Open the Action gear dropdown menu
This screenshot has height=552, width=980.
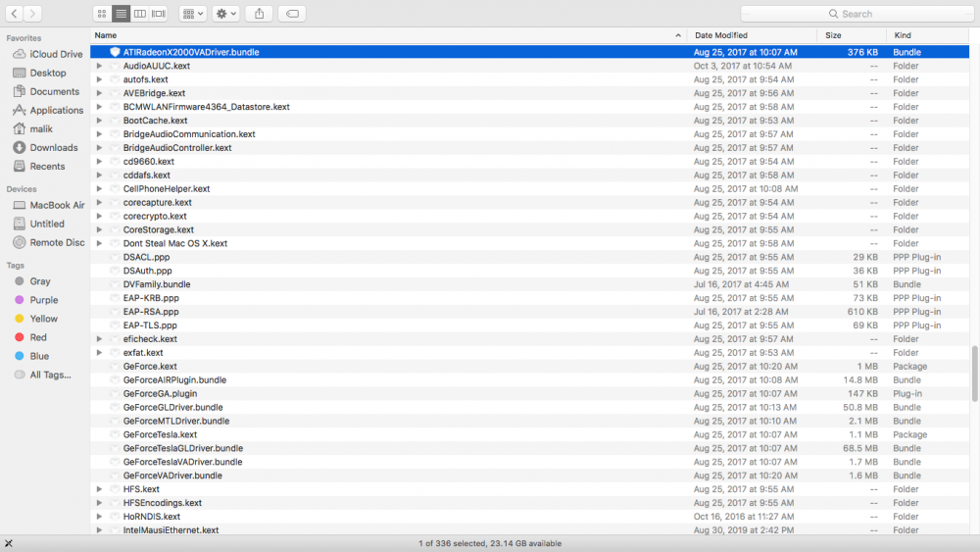[226, 14]
